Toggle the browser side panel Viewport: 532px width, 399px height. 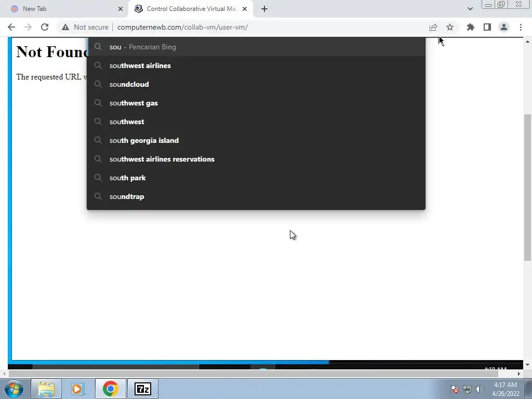pos(487,27)
